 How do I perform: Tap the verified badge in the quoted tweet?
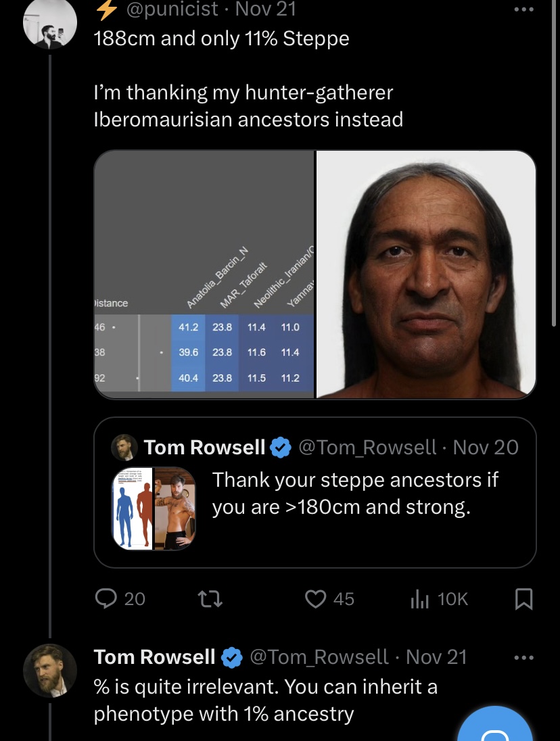point(281,448)
